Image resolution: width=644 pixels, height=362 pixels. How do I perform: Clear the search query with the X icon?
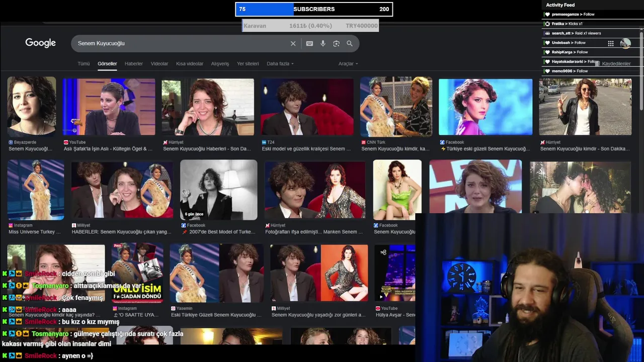293,44
